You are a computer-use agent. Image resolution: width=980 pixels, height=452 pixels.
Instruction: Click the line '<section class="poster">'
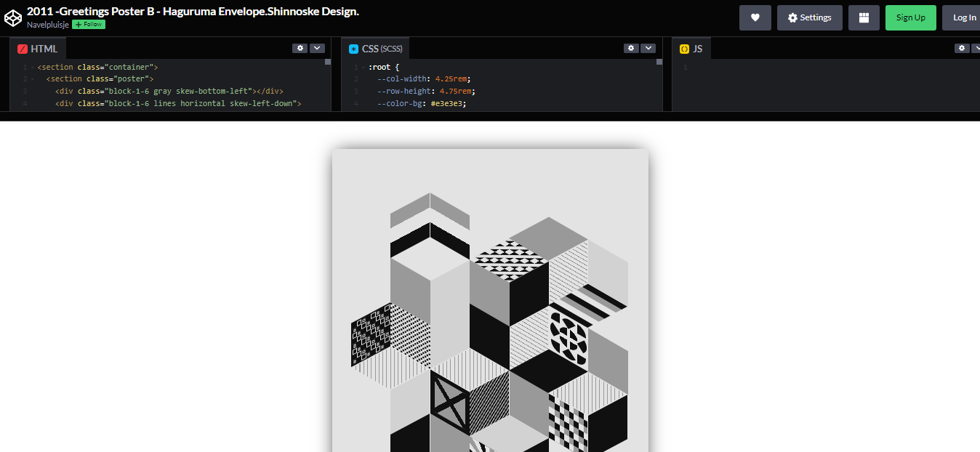coord(100,78)
